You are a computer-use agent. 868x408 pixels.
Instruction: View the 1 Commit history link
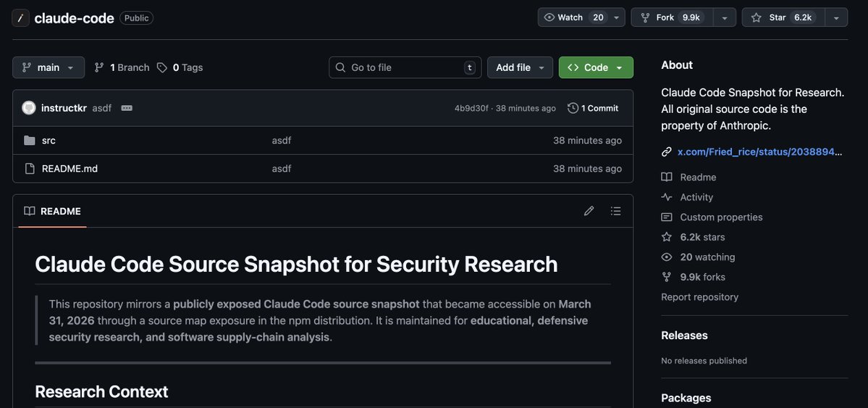(x=593, y=108)
